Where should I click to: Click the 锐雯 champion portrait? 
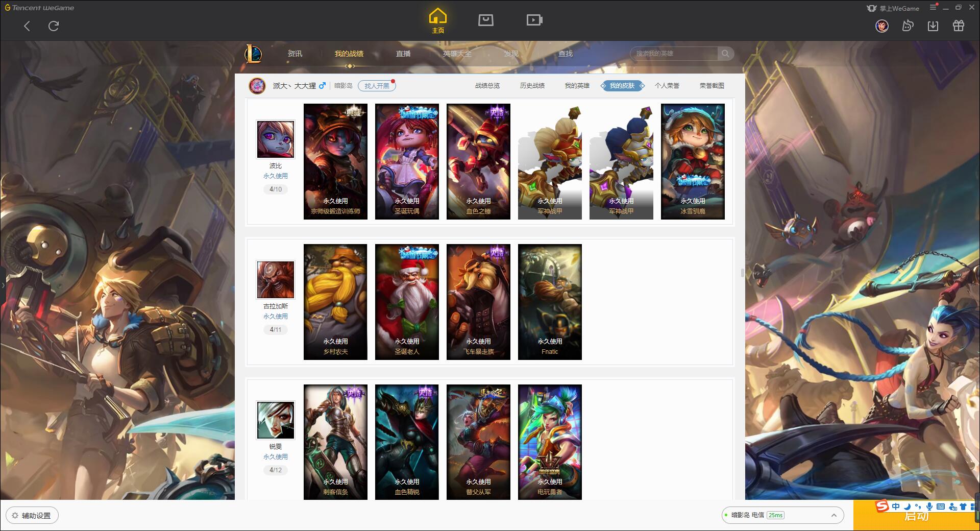pos(276,420)
